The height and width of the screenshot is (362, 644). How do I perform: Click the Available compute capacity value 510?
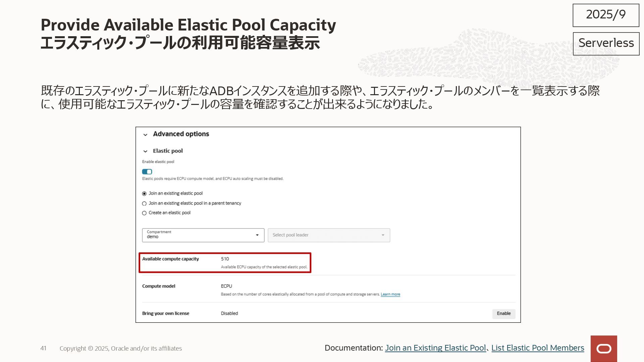tap(225, 259)
